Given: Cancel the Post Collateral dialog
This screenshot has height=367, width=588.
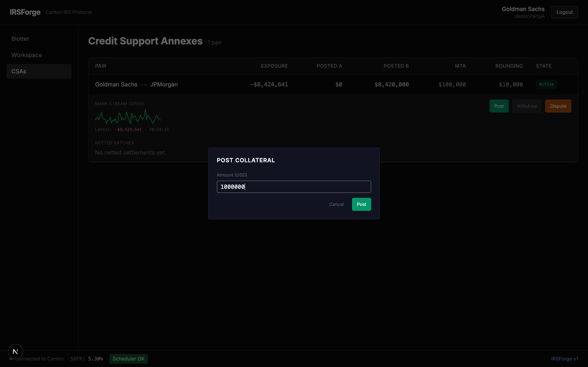Looking at the screenshot, I should (336, 204).
